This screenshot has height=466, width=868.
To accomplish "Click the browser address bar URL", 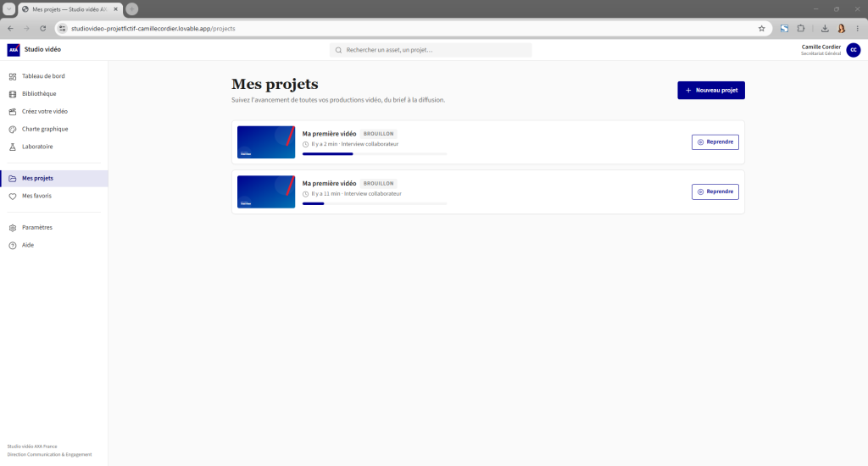I will click(153, 29).
